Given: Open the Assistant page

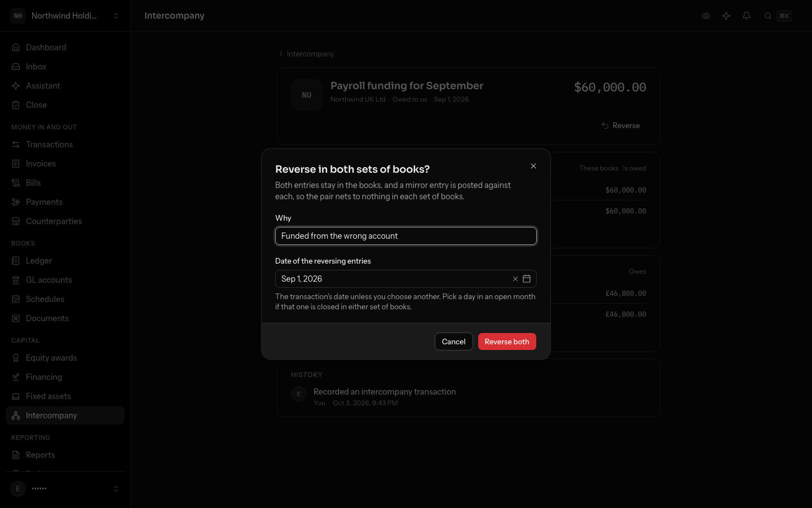Looking at the screenshot, I should (65, 86).
